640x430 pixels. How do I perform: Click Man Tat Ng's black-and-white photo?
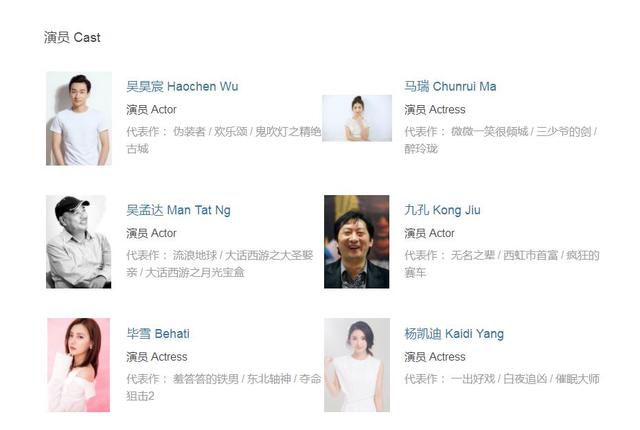click(x=79, y=242)
